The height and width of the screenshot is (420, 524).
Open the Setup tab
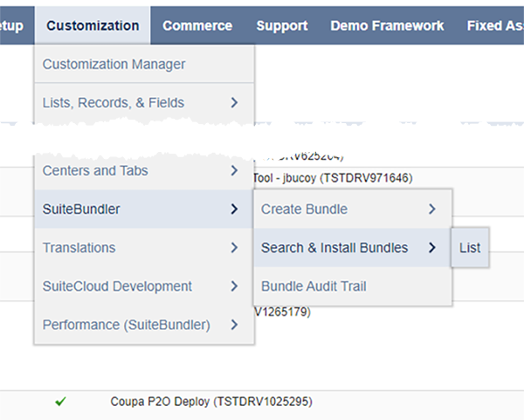click(x=11, y=25)
